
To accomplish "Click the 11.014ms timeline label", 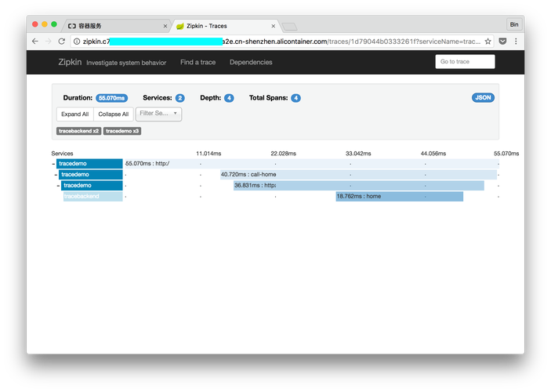I will 208,154.
